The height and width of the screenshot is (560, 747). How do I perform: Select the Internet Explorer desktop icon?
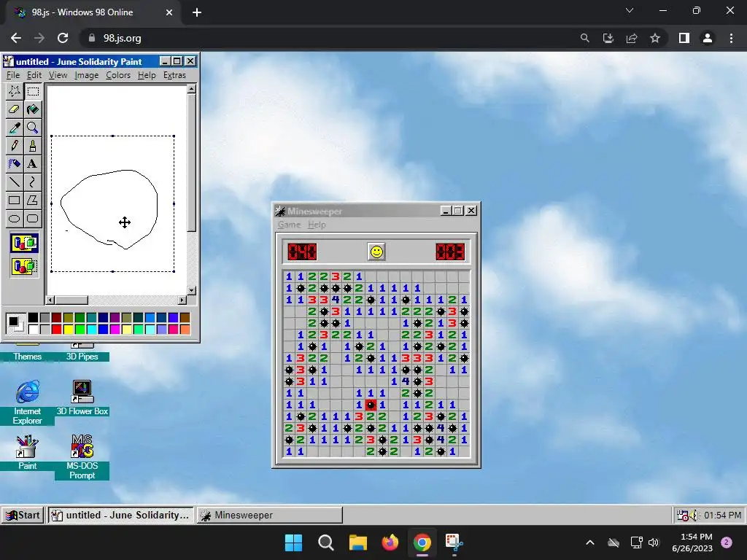click(27, 402)
